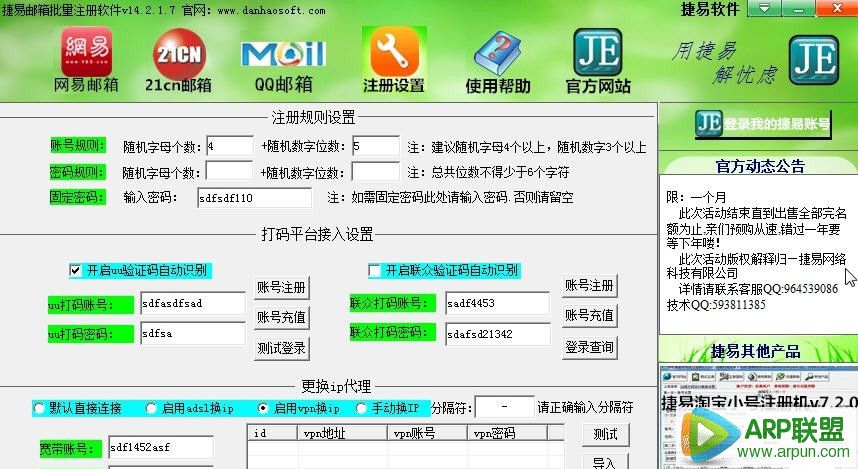Click the 联众打码密码 green label

click(x=392, y=332)
